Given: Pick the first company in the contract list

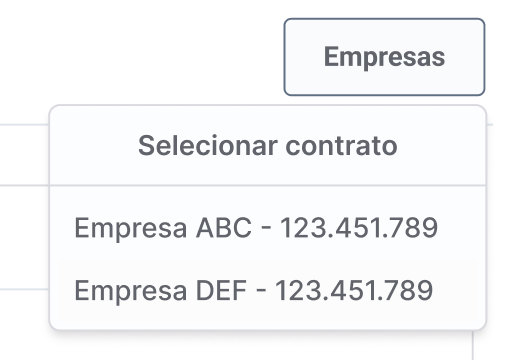Looking at the screenshot, I should point(268,228).
